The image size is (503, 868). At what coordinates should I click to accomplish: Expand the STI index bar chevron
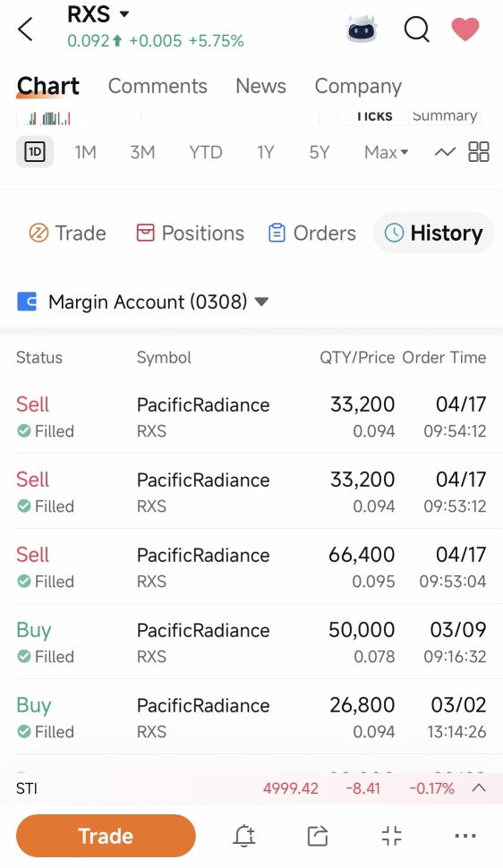coord(479,787)
